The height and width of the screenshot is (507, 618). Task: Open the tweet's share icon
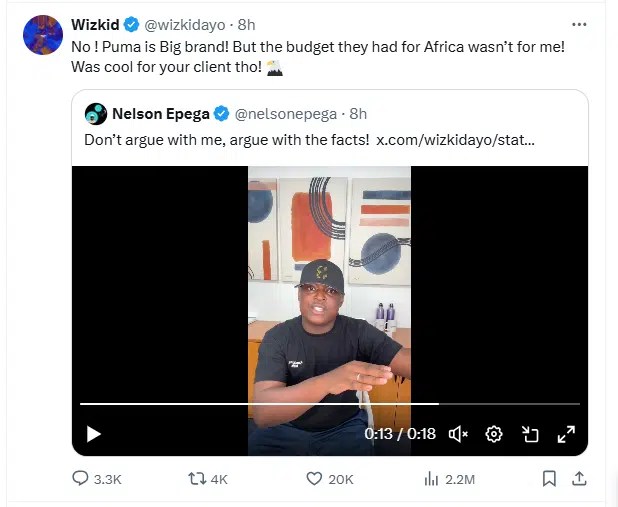[578, 479]
